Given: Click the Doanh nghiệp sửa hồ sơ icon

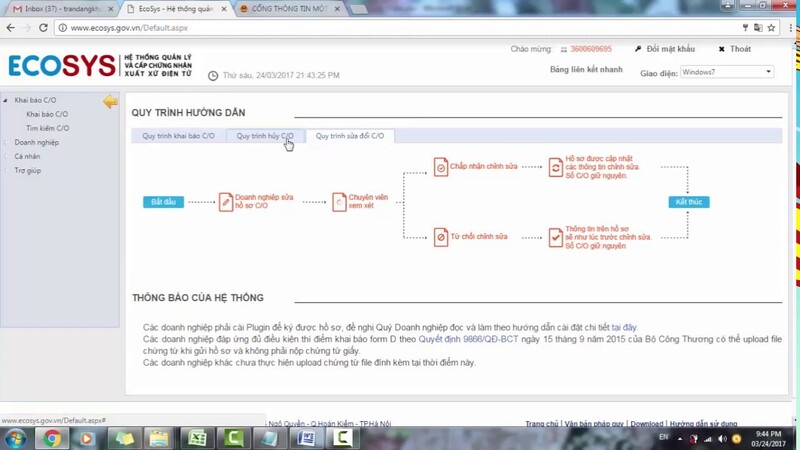Looking at the screenshot, I should click(x=226, y=202).
